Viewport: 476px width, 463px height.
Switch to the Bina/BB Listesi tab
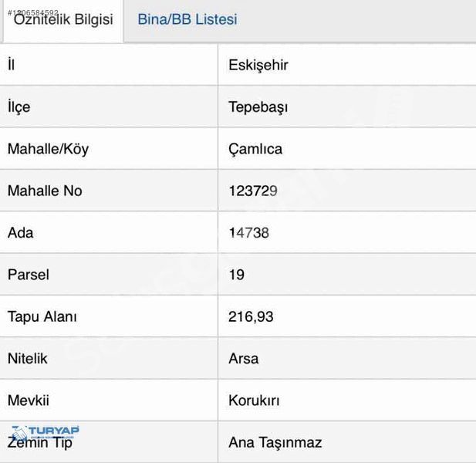(x=187, y=19)
